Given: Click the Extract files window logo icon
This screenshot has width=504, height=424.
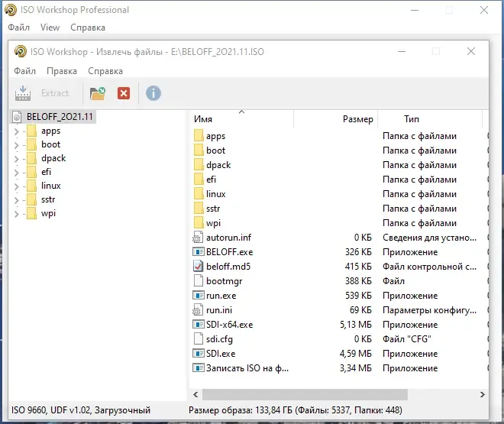Looking at the screenshot, I should click(x=21, y=51).
